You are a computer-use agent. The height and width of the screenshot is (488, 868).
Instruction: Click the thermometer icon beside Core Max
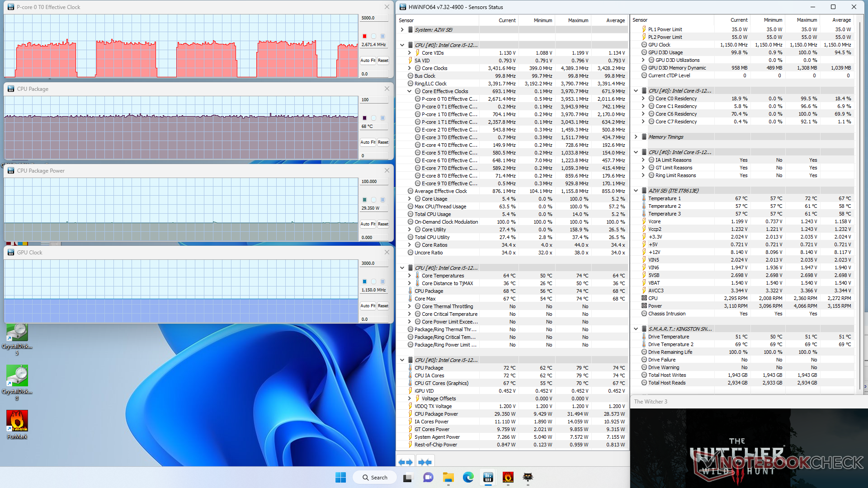tap(410, 299)
